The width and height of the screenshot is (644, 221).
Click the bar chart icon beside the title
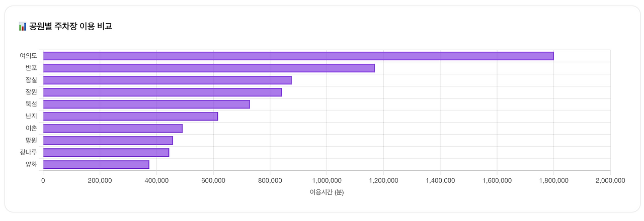click(23, 27)
